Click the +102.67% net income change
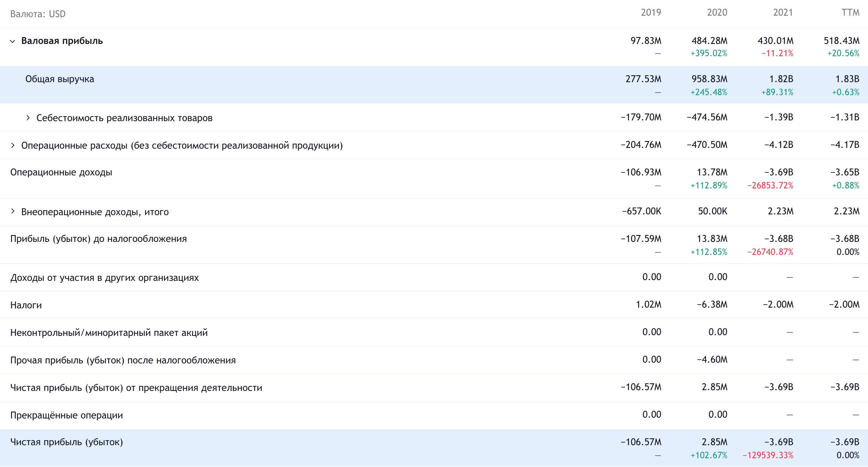Screen dimensions: 868x467 (709, 456)
